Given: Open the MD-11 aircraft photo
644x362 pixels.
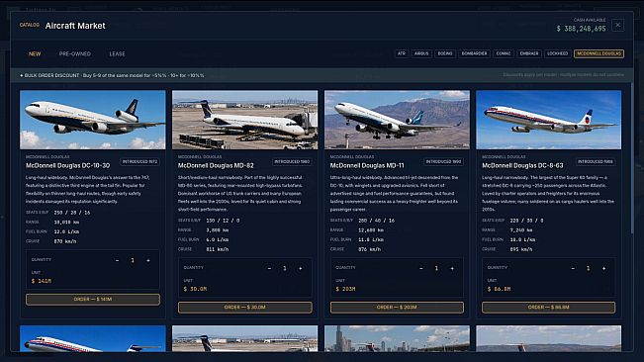Looking at the screenshot, I should pyautogui.click(x=397, y=120).
